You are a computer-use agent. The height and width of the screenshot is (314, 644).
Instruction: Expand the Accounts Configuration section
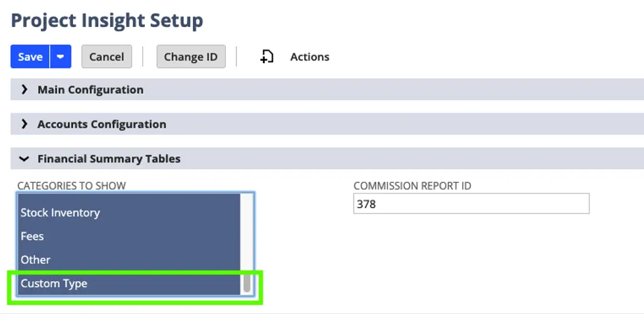[101, 124]
